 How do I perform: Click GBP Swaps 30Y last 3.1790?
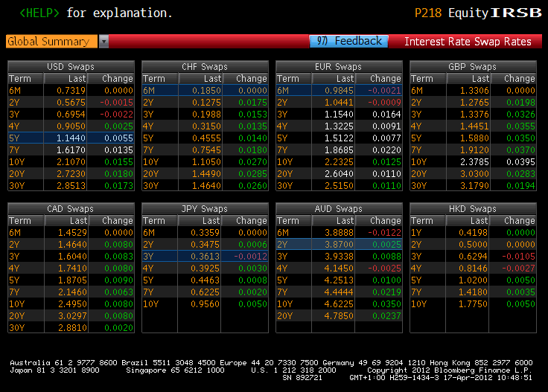pos(474,185)
